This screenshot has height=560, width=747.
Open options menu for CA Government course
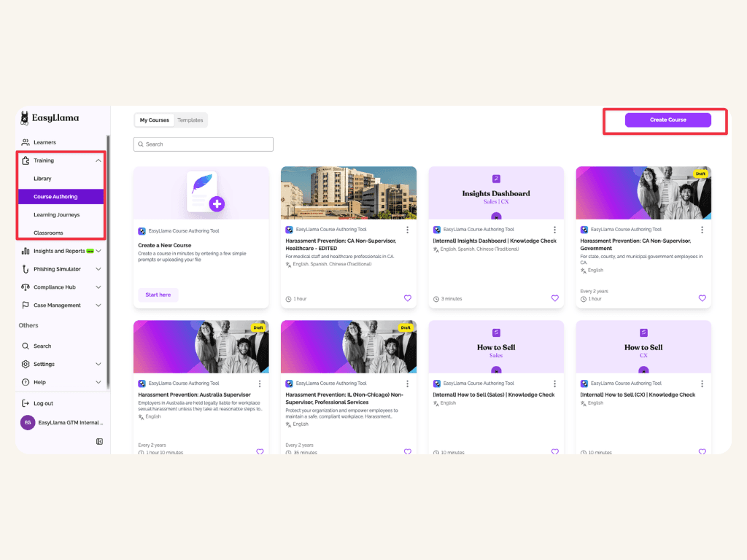click(x=702, y=230)
